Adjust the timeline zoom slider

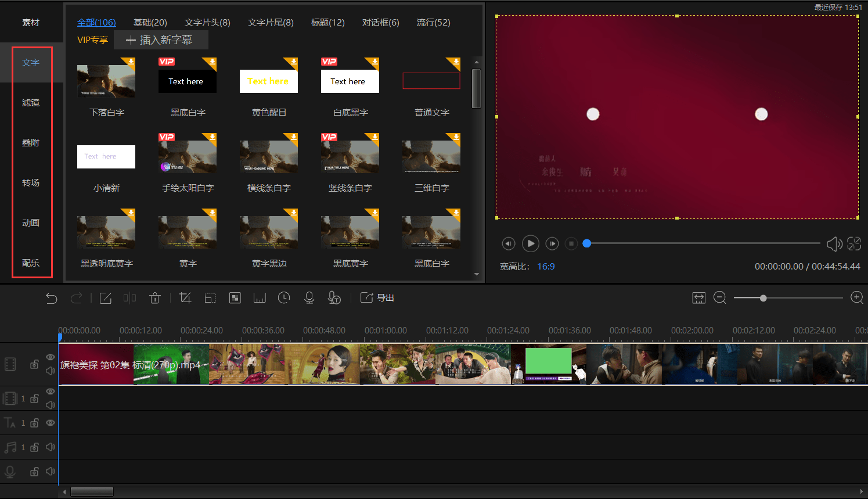[763, 298]
